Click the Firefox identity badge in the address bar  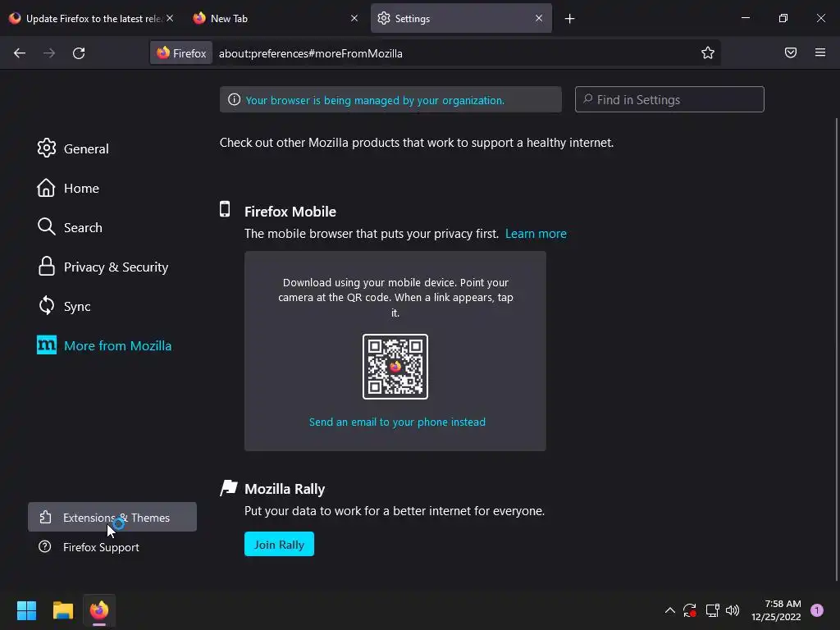[181, 53]
